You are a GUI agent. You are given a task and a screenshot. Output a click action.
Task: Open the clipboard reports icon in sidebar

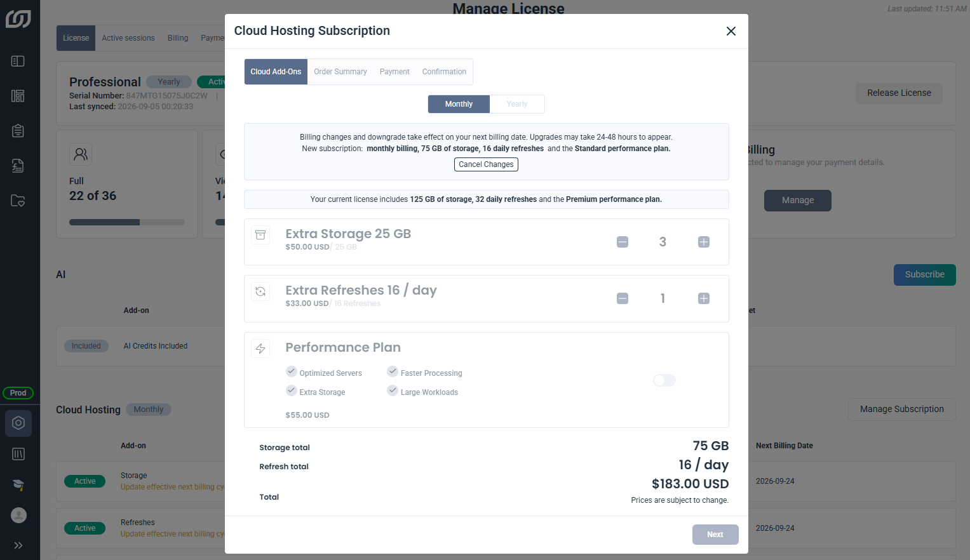[18, 131]
